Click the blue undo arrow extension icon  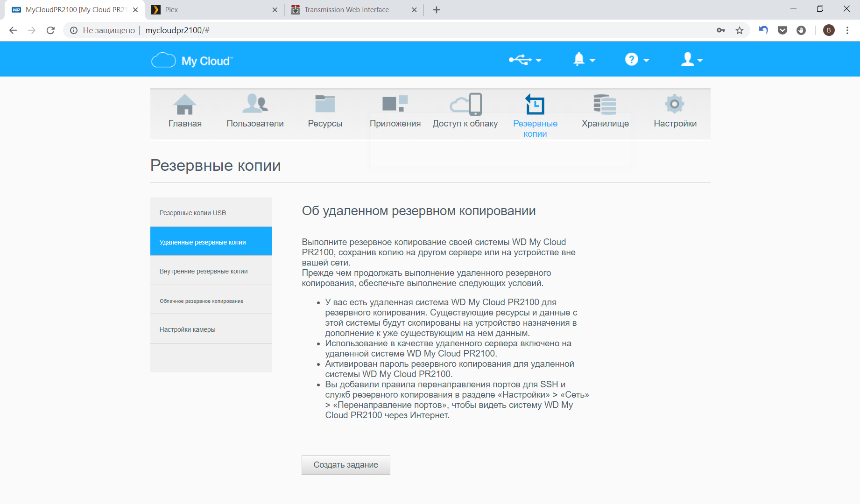click(x=763, y=30)
